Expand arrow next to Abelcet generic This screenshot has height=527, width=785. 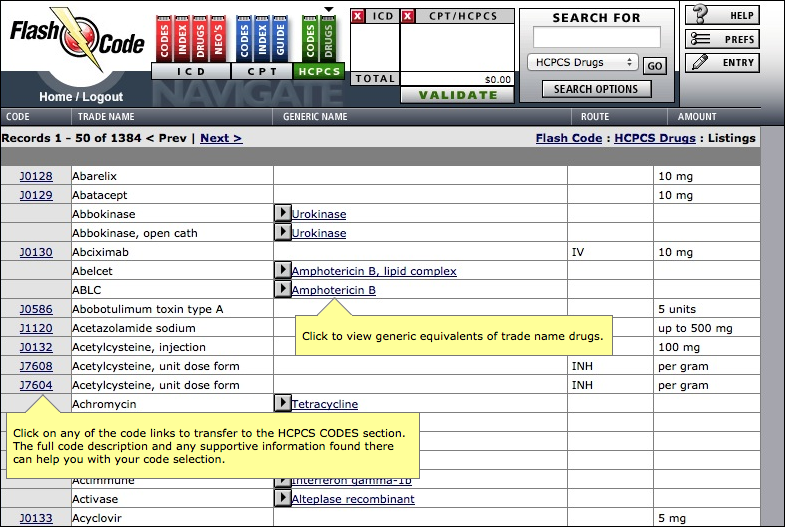pyautogui.click(x=283, y=270)
